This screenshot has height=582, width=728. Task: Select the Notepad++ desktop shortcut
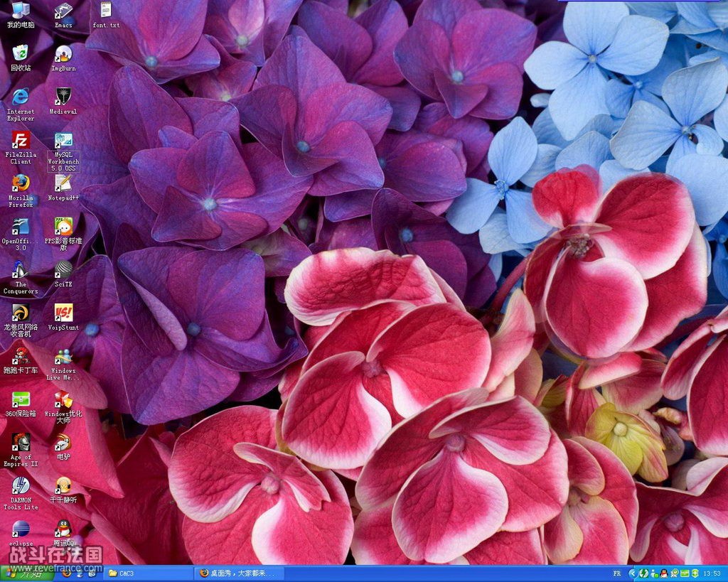tap(63, 188)
